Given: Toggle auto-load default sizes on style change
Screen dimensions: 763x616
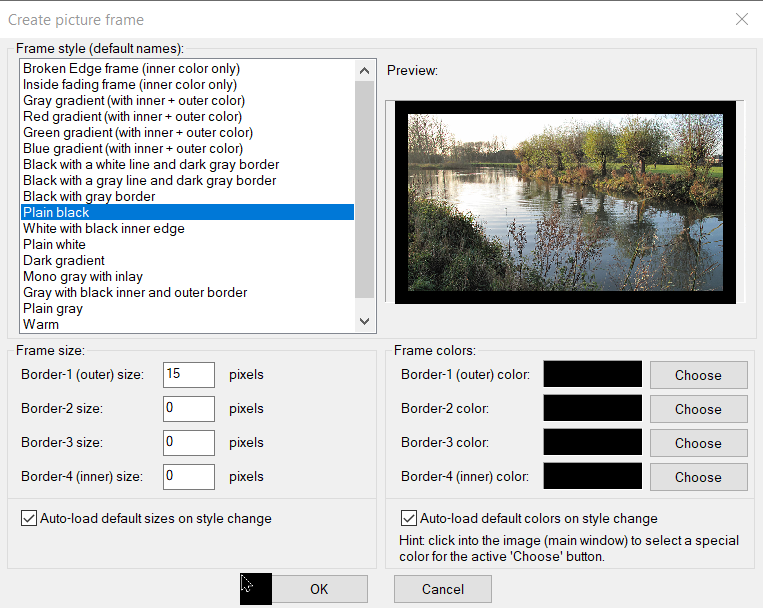Looking at the screenshot, I should coord(28,518).
